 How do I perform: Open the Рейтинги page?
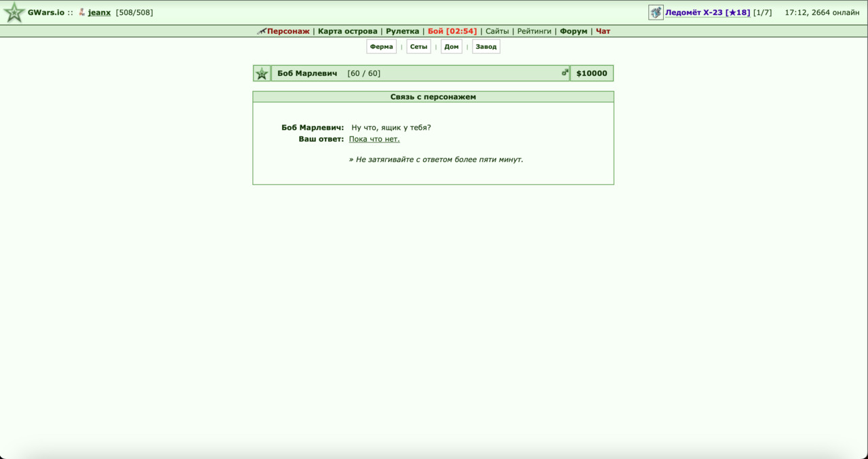(534, 31)
